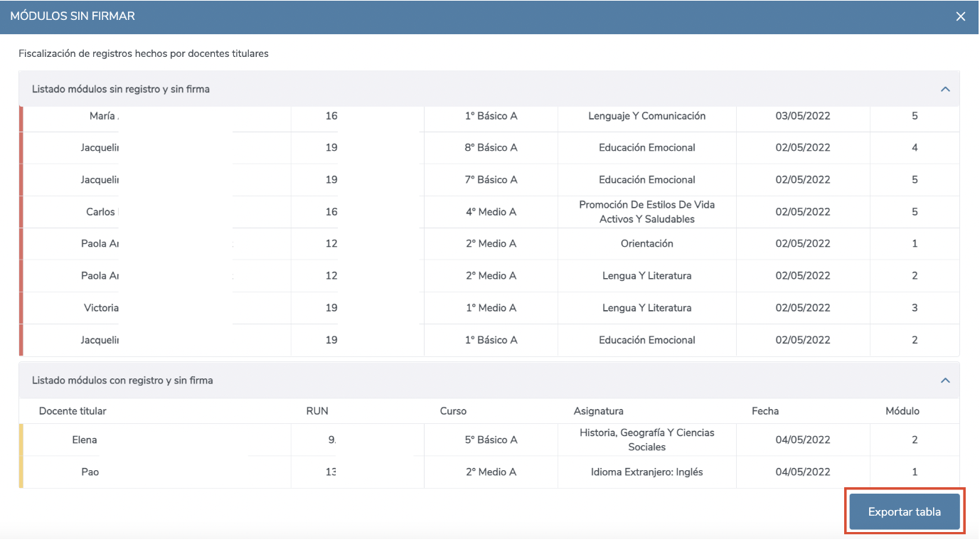The height and width of the screenshot is (542, 980).
Task: Click the 'MÓDULOS SIN FIRMAR' dialog title
Action: click(x=73, y=16)
